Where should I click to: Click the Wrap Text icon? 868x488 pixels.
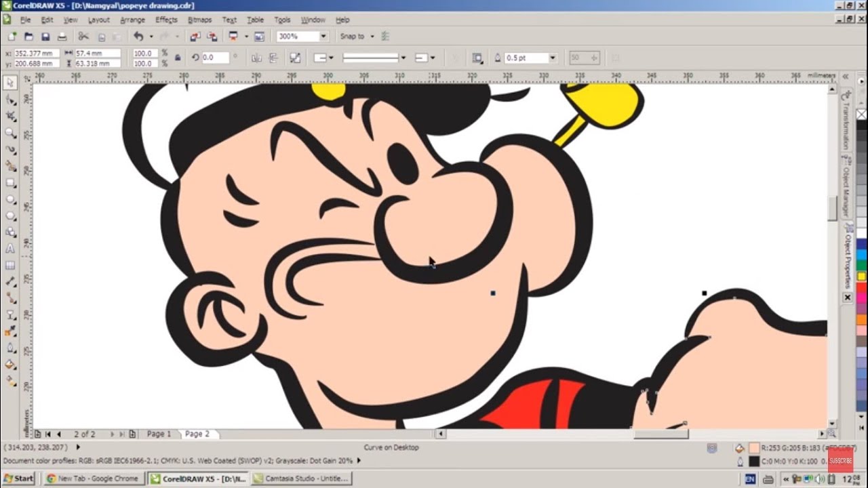click(477, 58)
